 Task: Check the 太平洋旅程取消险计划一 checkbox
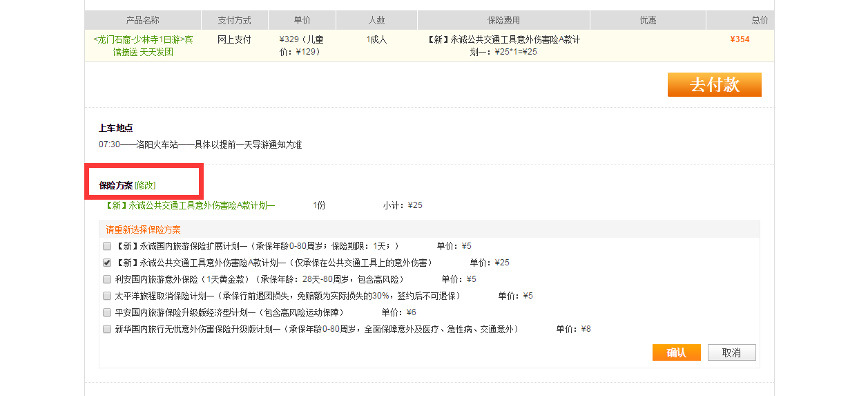point(107,296)
